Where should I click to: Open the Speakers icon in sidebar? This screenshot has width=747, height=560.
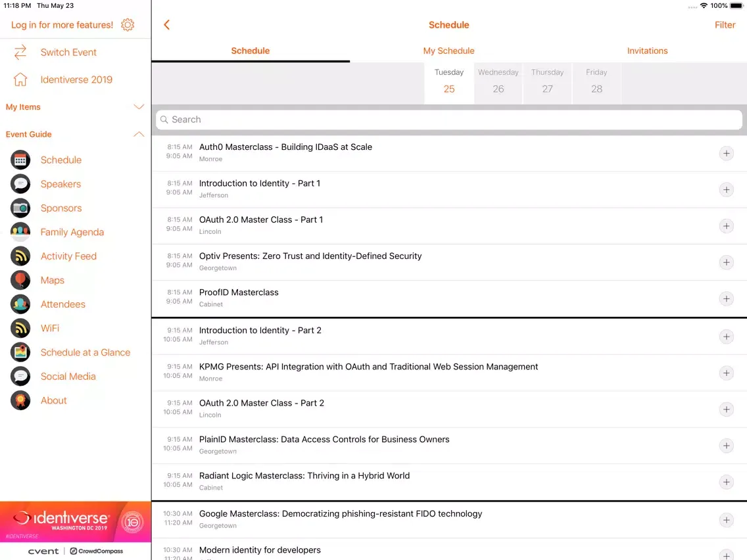(20, 184)
